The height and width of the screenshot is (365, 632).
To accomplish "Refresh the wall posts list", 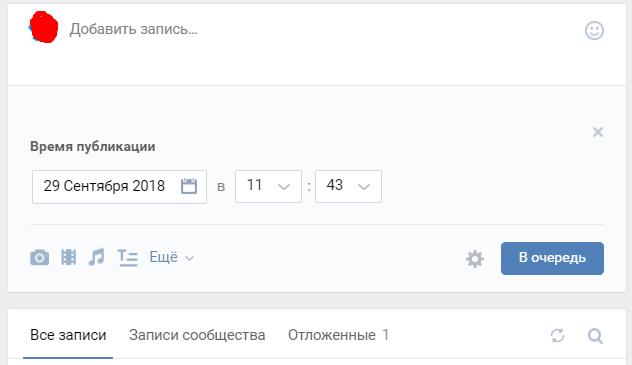I will tap(557, 335).
